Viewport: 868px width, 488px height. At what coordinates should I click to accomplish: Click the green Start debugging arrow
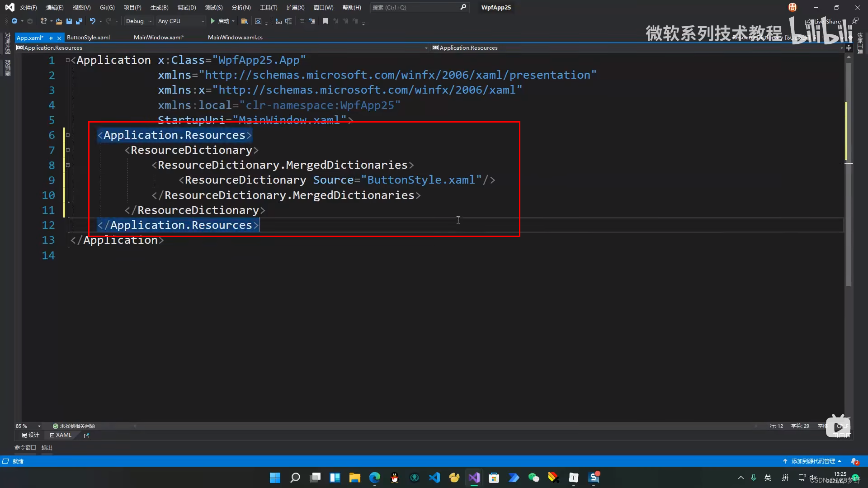pyautogui.click(x=212, y=21)
